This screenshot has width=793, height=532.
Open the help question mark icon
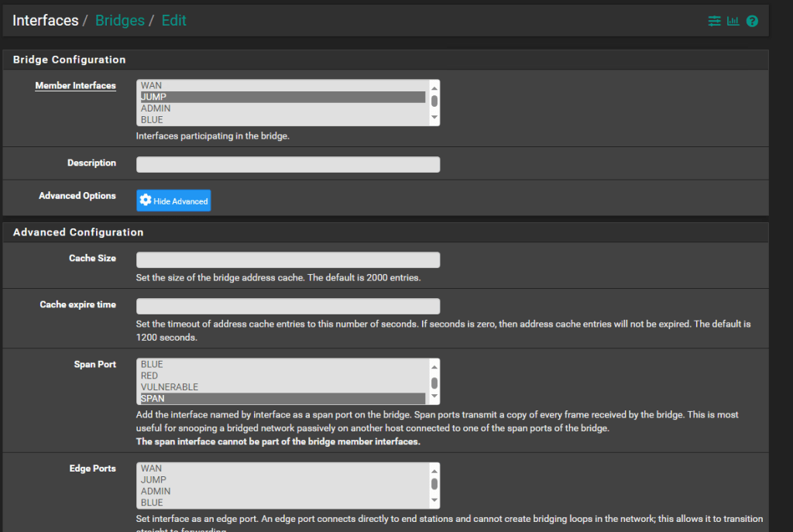coord(752,21)
